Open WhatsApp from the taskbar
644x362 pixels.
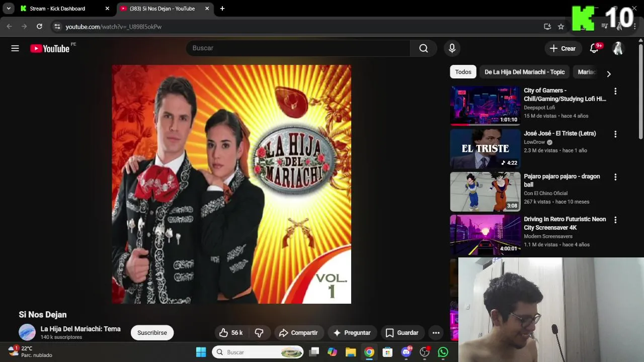point(443,352)
